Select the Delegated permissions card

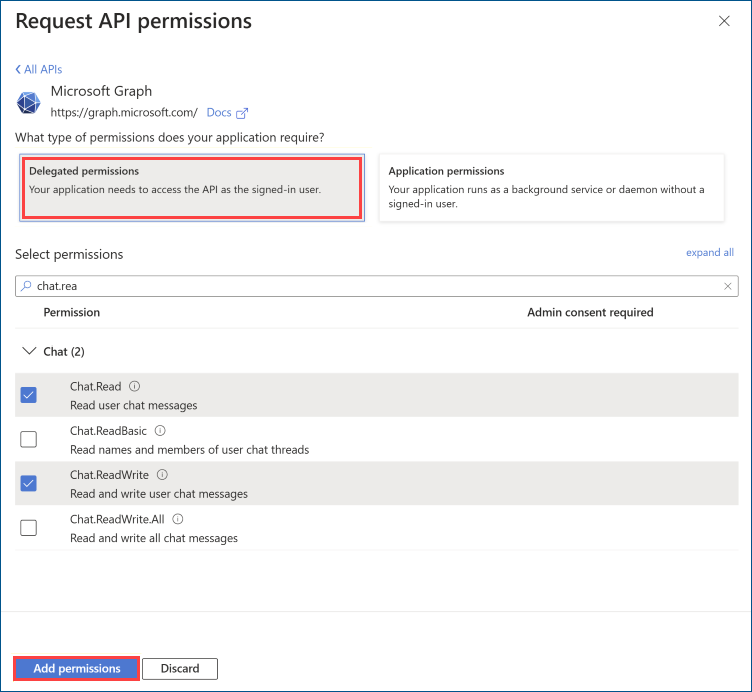pos(192,188)
